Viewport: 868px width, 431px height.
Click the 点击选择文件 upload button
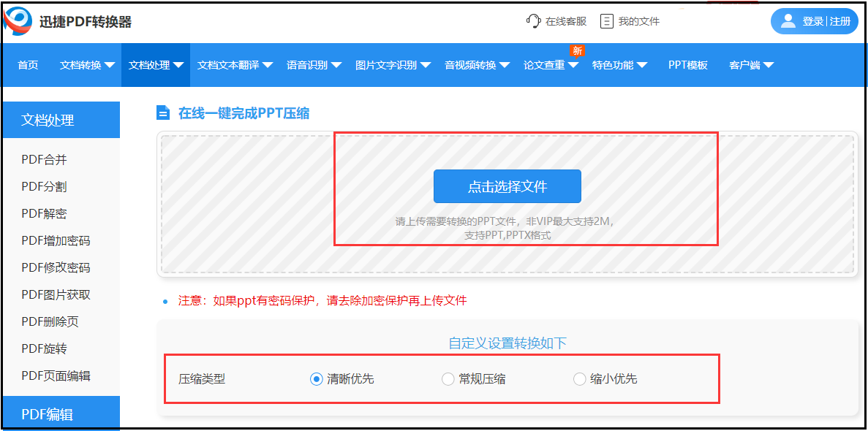point(507,186)
